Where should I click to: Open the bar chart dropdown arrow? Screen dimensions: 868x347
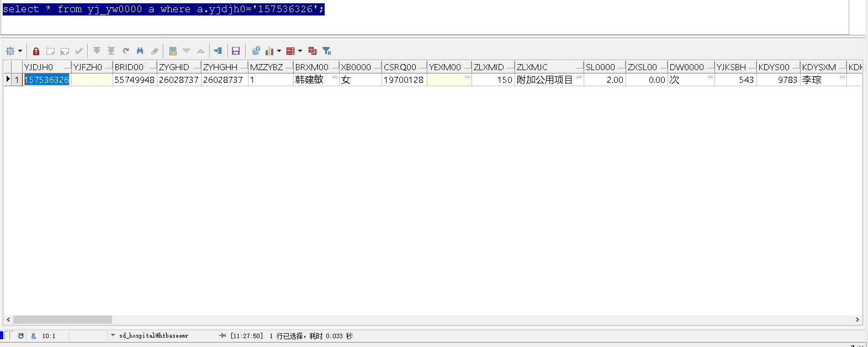279,51
